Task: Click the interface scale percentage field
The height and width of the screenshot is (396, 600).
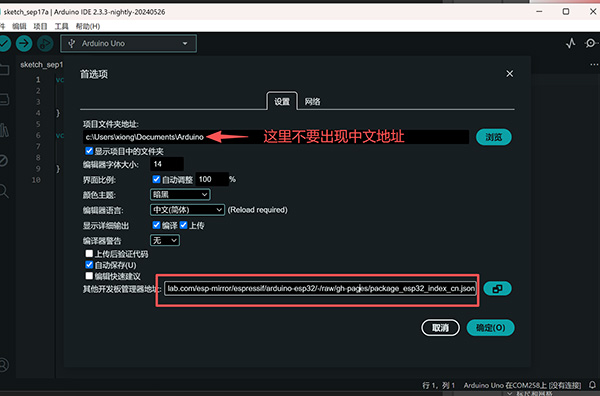Action: pyautogui.click(x=212, y=179)
